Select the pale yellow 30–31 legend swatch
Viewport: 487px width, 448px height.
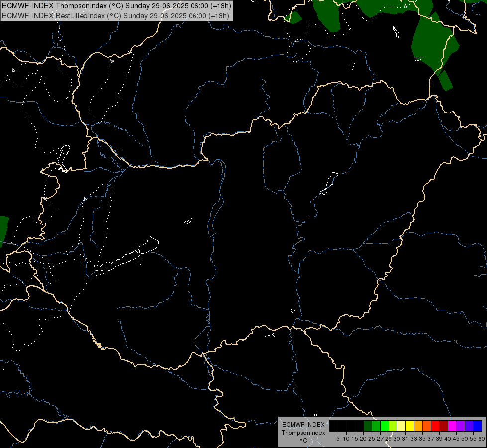[401, 426]
